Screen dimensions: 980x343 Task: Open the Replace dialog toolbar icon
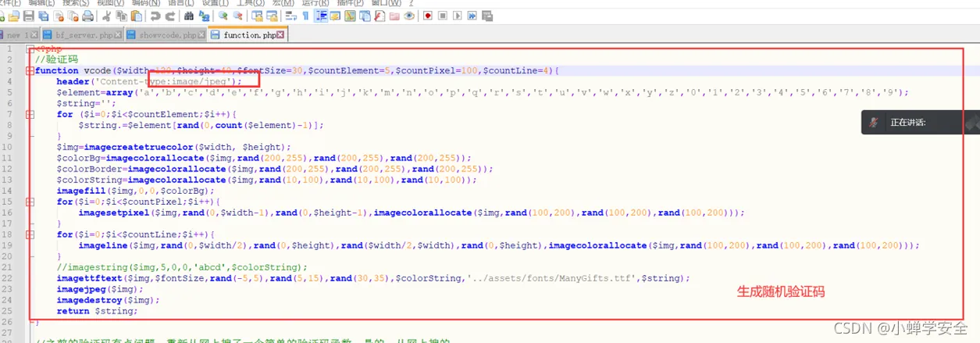[204, 16]
